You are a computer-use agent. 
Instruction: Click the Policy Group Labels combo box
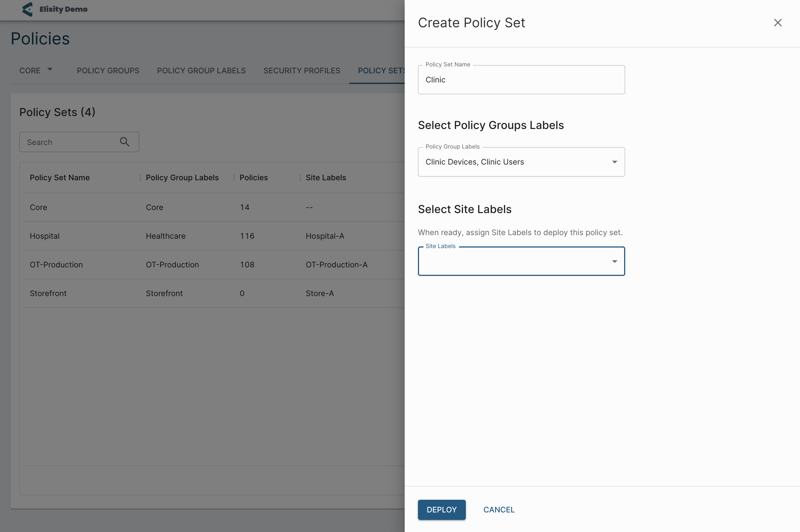[x=521, y=162]
